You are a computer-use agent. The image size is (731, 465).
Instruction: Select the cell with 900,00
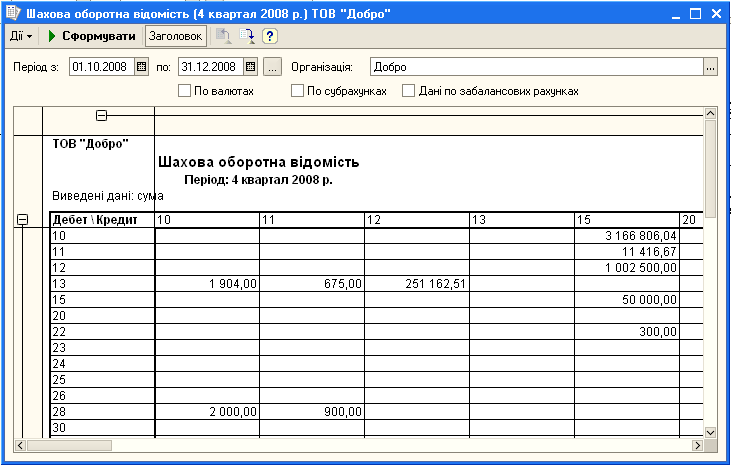312,412
